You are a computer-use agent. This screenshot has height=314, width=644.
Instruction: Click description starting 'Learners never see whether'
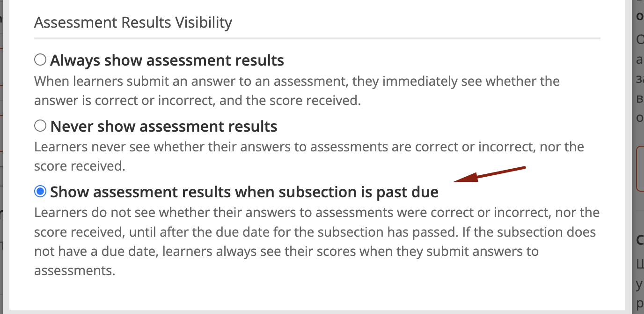coord(309,147)
